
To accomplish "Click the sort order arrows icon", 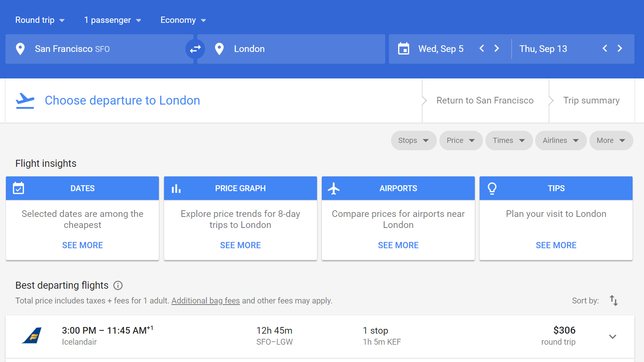I will (x=613, y=301).
